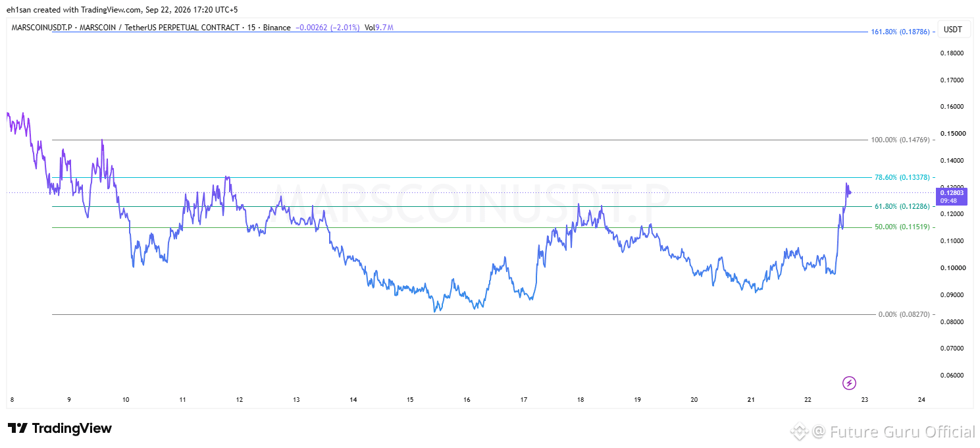
Task: Click the purple lightning bolt icon
Action: coord(849,383)
